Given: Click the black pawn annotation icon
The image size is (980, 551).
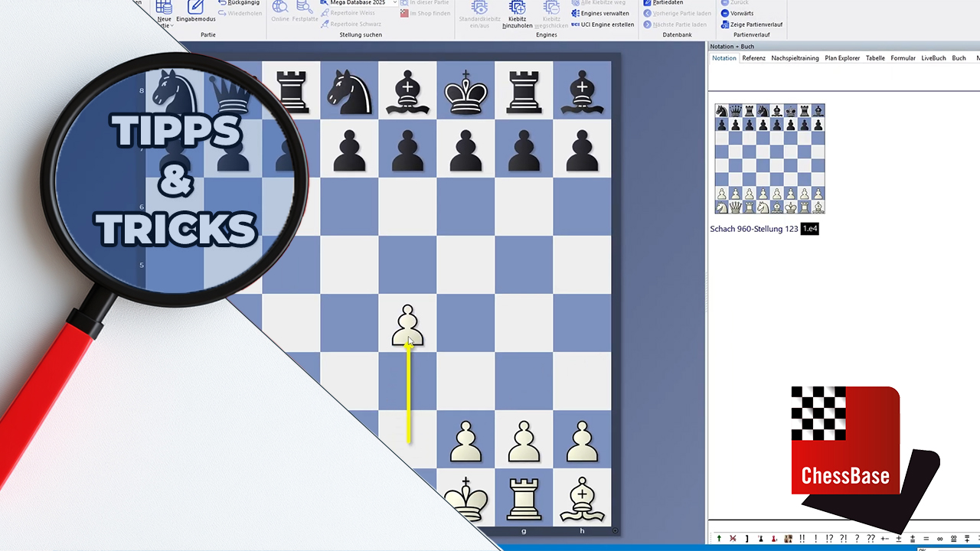Looking at the screenshot, I should click(x=761, y=539).
